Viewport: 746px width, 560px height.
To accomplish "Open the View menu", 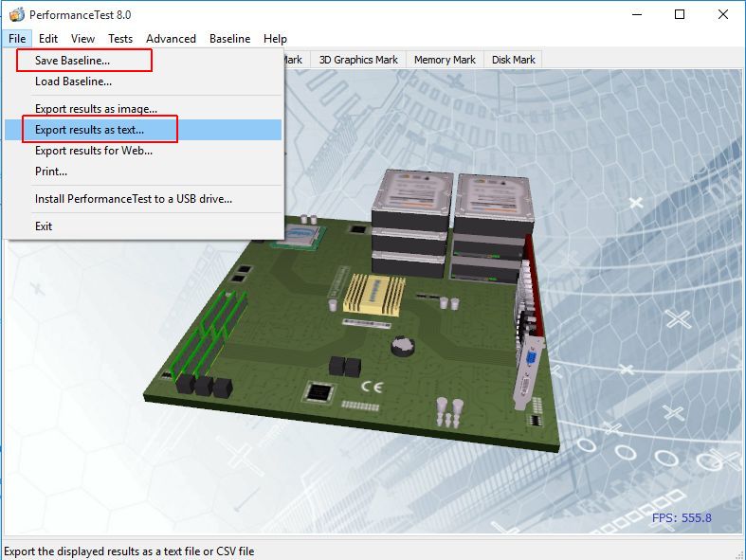I will click(x=82, y=39).
